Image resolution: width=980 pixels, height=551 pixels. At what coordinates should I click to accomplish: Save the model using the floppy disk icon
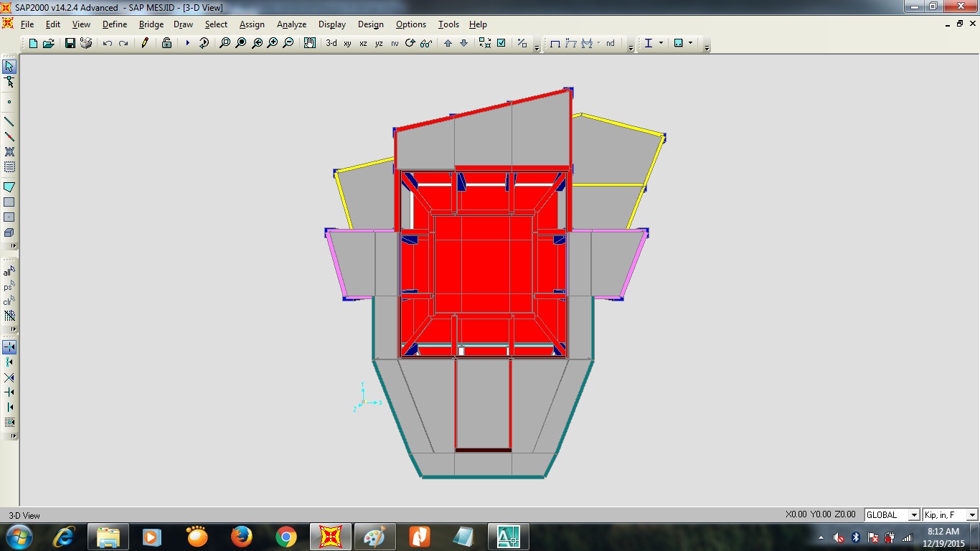[70, 43]
